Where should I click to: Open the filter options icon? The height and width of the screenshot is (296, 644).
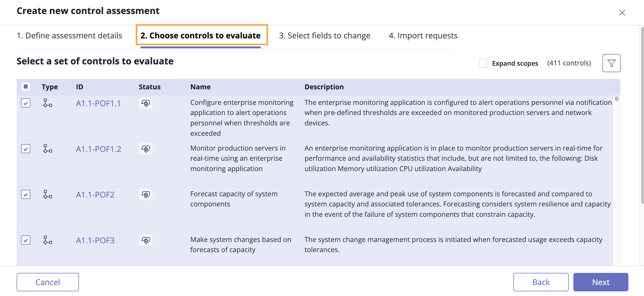pos(612,63)
